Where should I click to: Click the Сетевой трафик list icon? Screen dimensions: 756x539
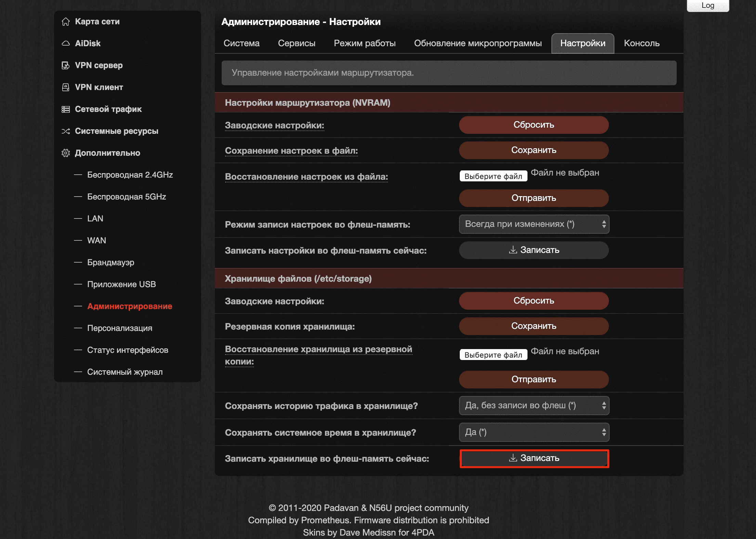66,109
